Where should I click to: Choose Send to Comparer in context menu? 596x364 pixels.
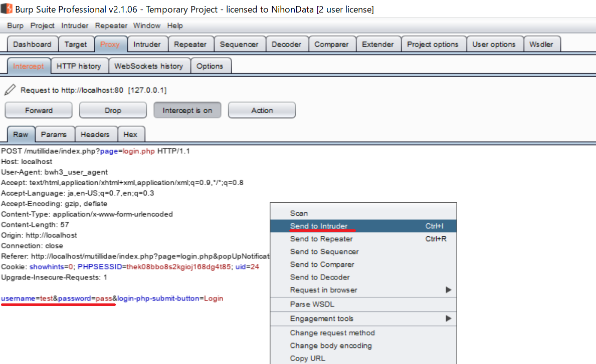coord(363,264)
